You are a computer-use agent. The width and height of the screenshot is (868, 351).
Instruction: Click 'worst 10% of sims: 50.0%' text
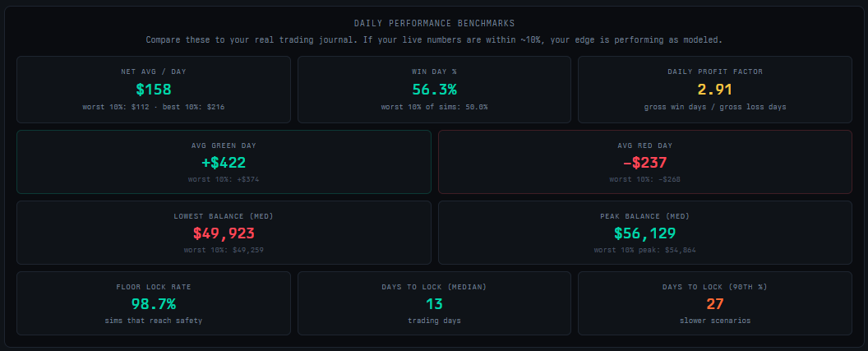coord(434,107)
